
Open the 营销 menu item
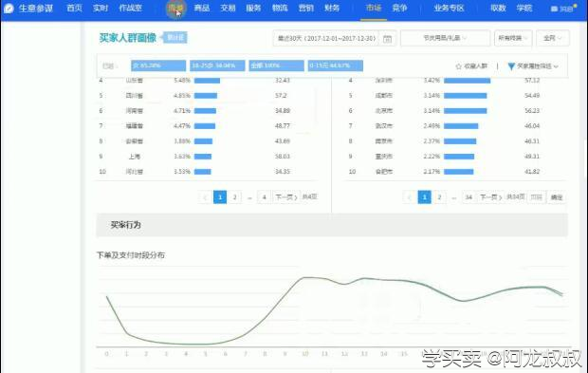[306, 8]
